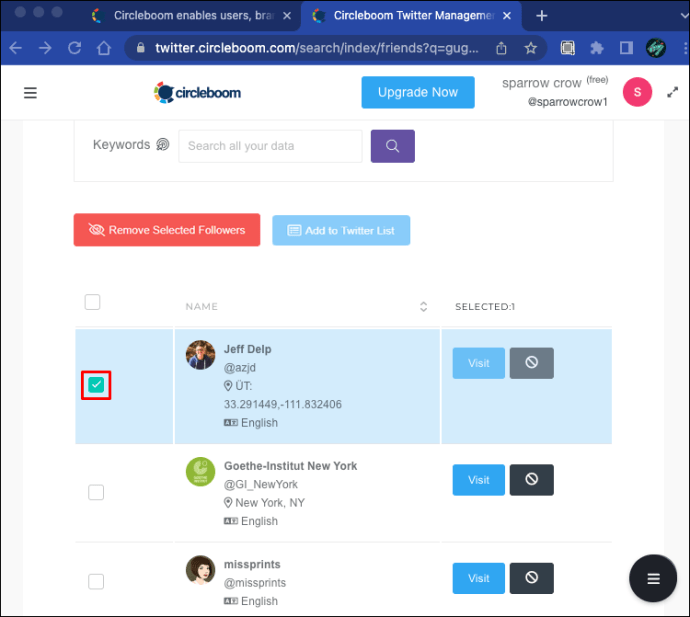The height and width of the screenshot is (617, 690).
Task: Block Jeff Delp using the ban icon
Action: [x=532, y=363]
